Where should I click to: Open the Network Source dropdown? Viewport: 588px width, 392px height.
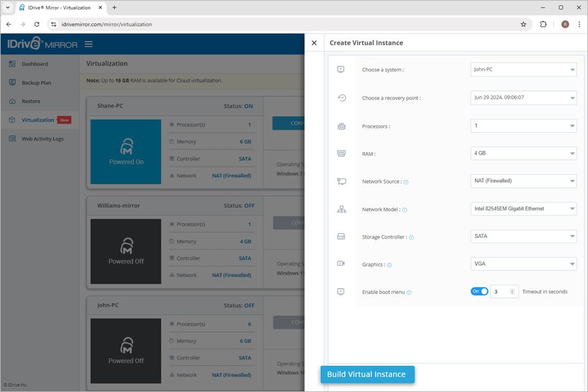coord(523,181)
